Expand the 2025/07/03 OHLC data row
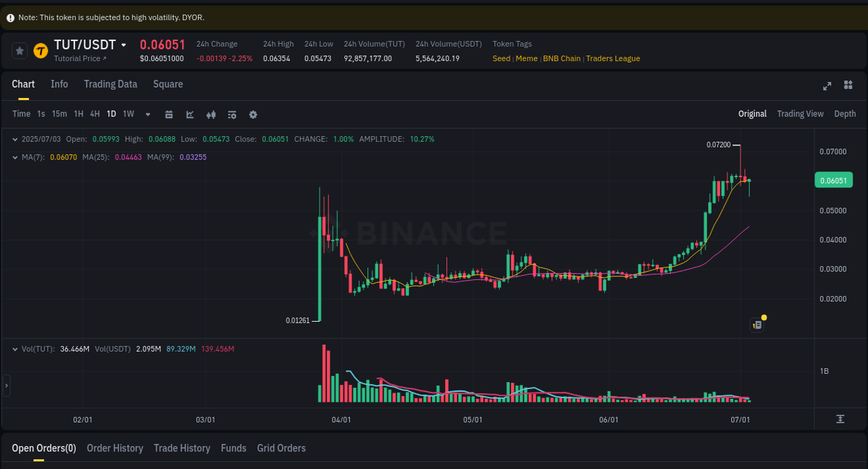This screenshot has height=469, width=868. [x=15, y=139]
